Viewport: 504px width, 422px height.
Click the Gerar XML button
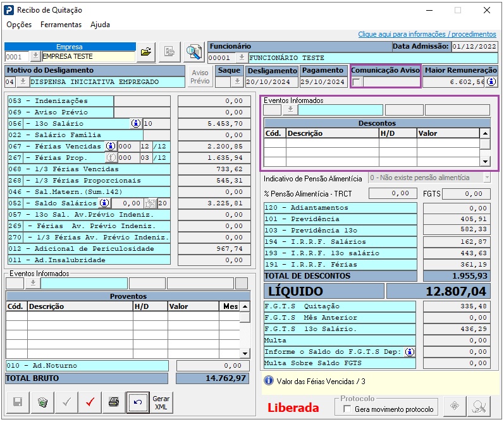(x=161, y=401)
